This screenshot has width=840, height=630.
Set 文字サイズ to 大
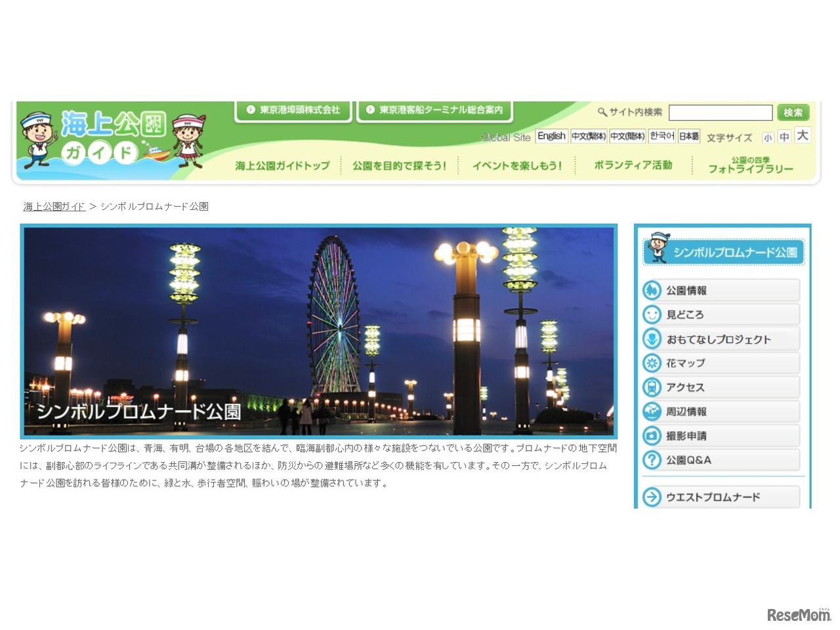[x=802, y=135]
